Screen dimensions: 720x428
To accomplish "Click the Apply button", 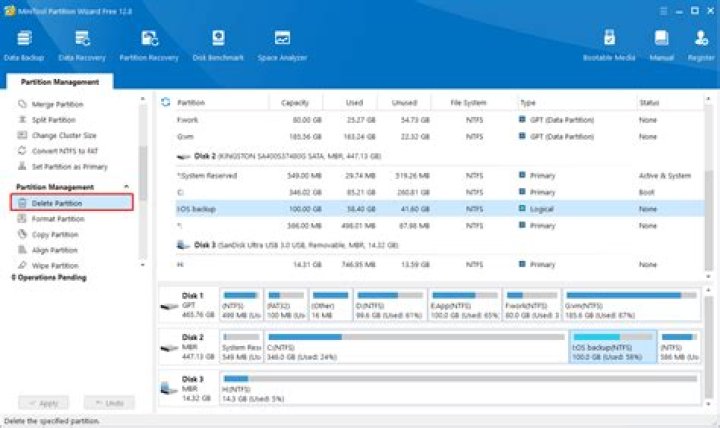I will 44,403.
